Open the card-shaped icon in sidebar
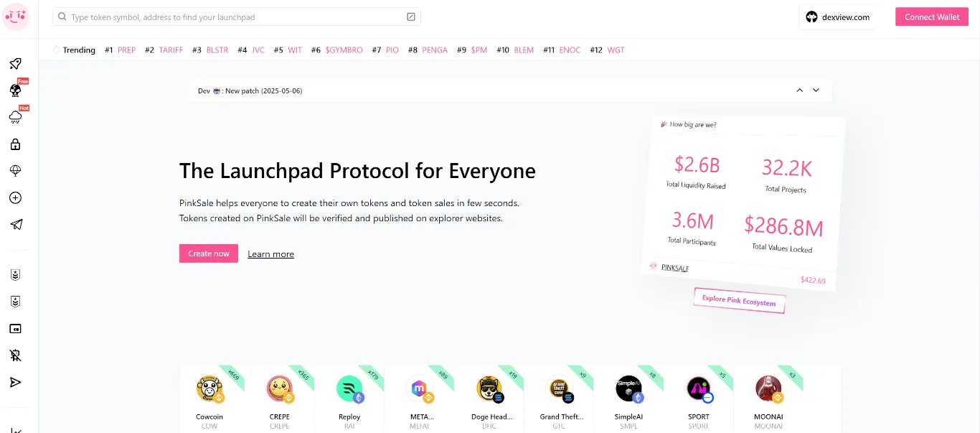980x433 pixels. (x=16, y=328)
